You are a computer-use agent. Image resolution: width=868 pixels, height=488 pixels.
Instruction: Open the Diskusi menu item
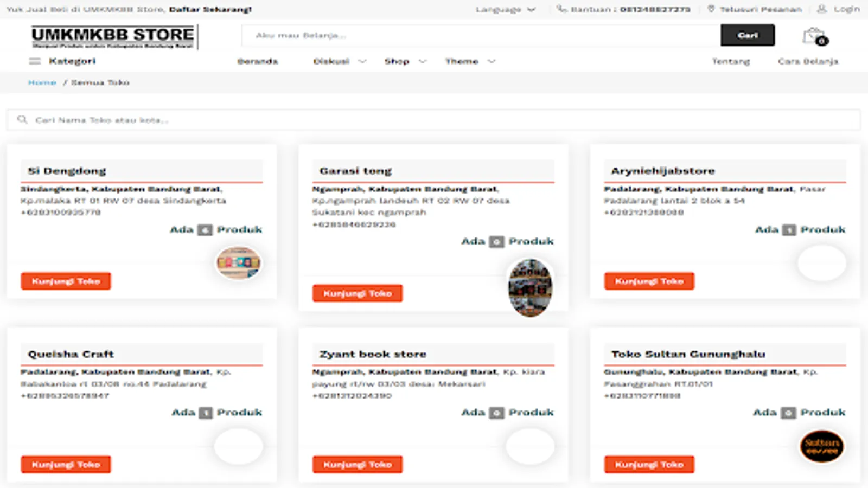(331, 61)
